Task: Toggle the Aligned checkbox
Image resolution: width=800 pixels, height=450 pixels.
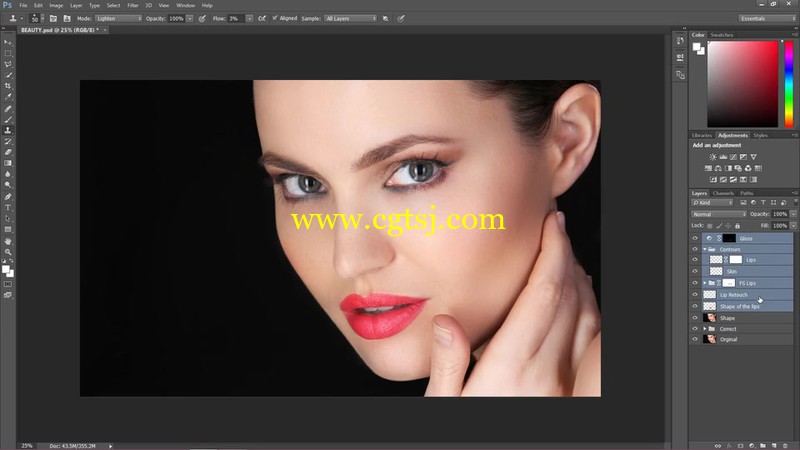Action: click(x=275, y=18)
